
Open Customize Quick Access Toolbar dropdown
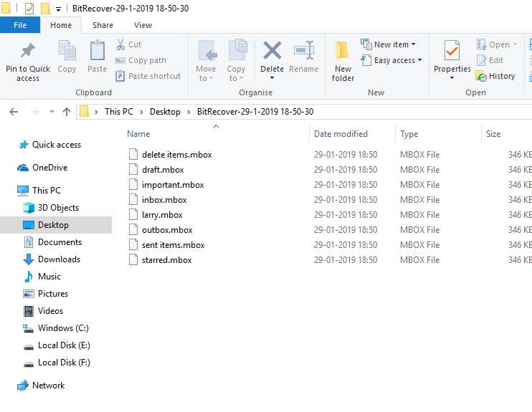click(x=58, y=9)
